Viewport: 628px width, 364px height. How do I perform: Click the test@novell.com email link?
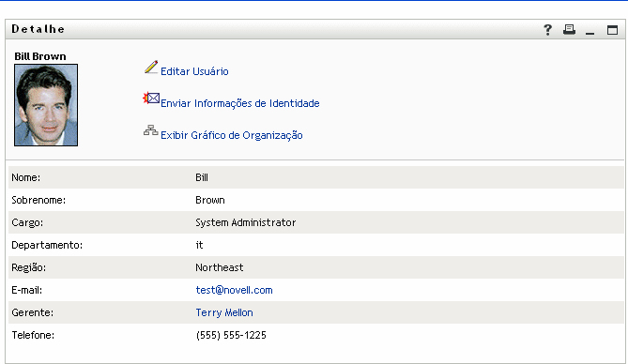pyautogui.click(x=234, y=290)
